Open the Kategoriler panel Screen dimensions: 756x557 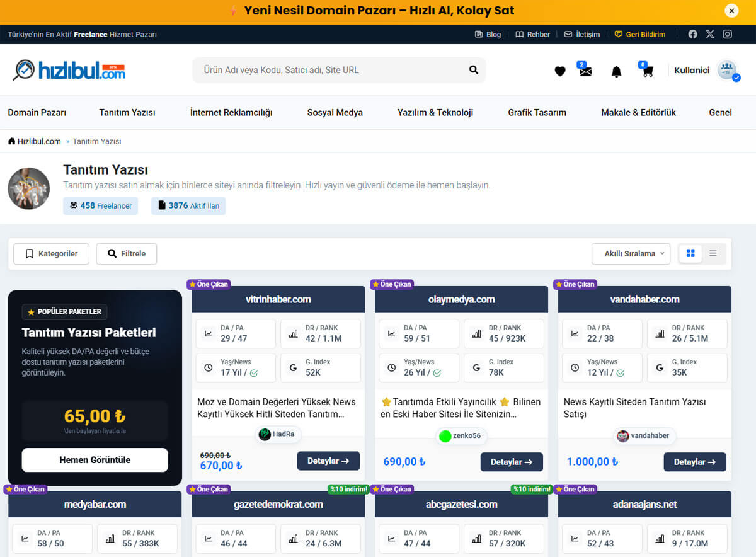[x=51, y=253]
